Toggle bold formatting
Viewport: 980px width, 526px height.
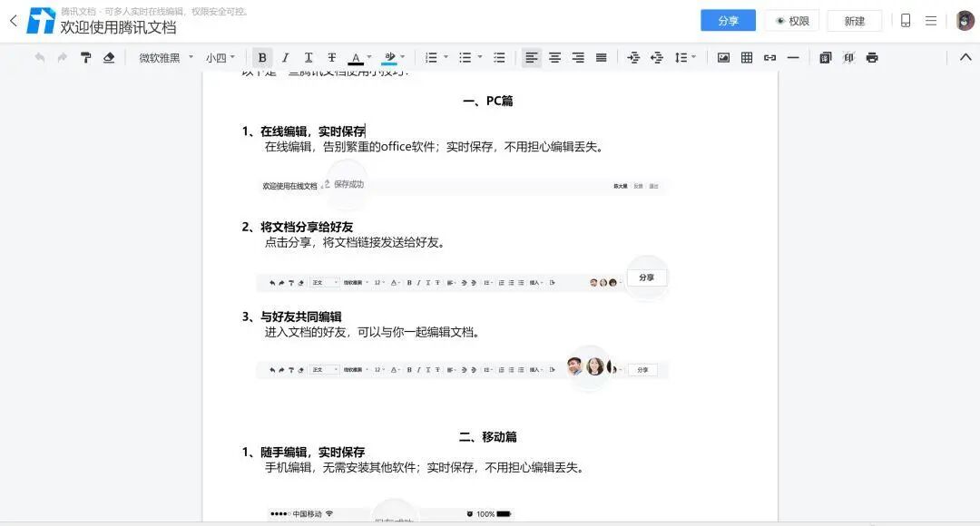pos(262,57)
